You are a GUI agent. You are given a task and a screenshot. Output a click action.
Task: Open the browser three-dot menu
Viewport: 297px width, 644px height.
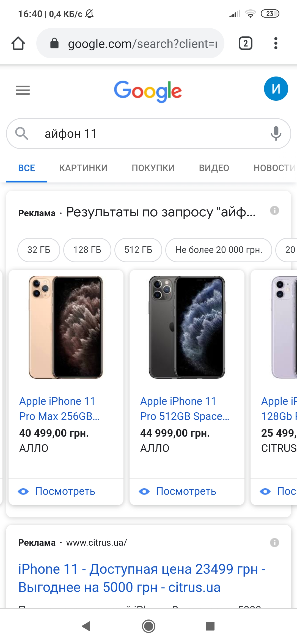[276, 43]
